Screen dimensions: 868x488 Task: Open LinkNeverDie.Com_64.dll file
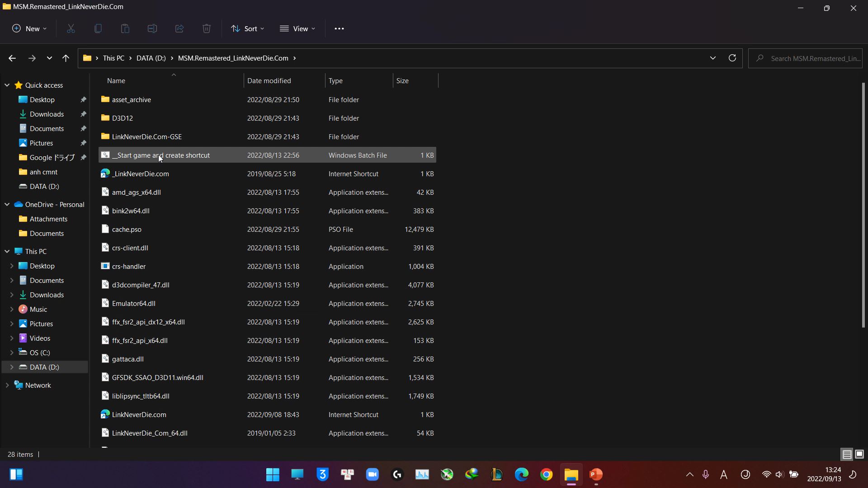[x=150, y=432]
